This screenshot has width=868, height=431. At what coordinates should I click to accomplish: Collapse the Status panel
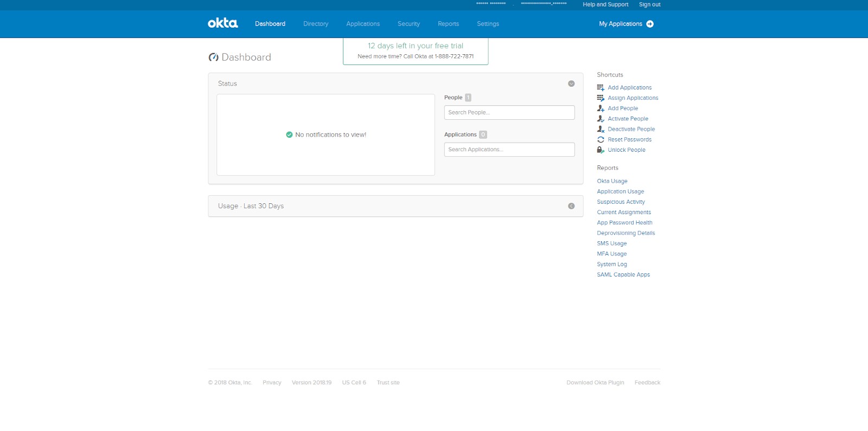point(571,83)
